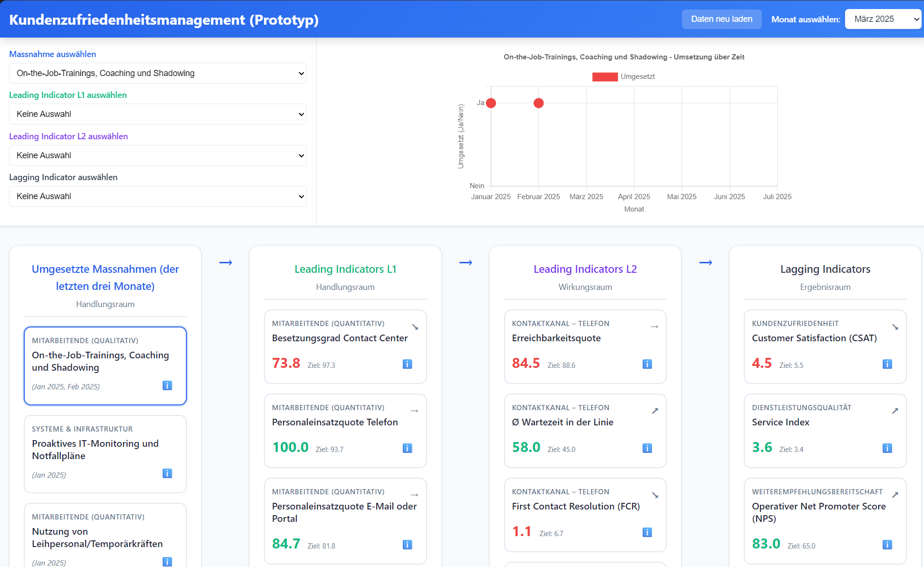Image resolution: width=924 pixels, height=567 pixels.
Task: Click info icon on Besetzungsgrad Contact Center card
Action: click(407, 364)
